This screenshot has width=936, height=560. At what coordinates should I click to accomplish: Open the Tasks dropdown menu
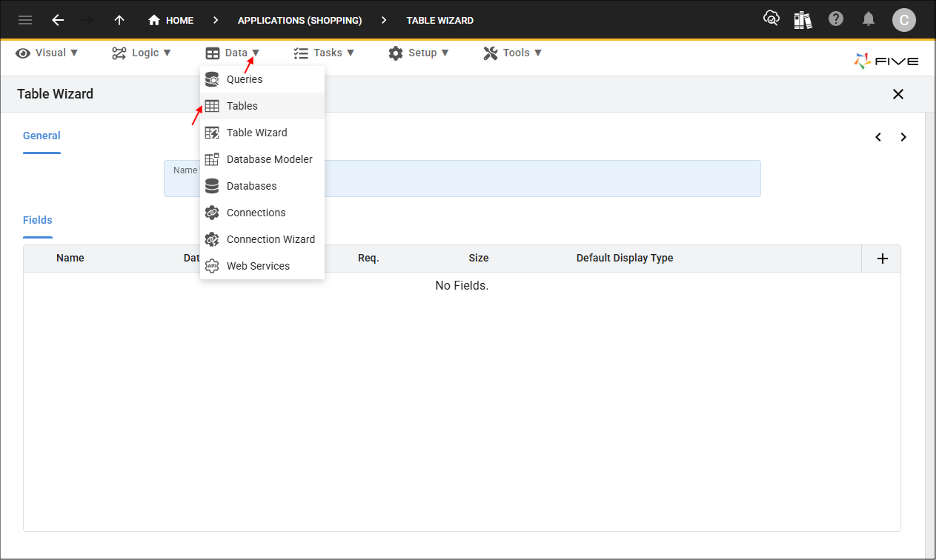pos(324,53)
